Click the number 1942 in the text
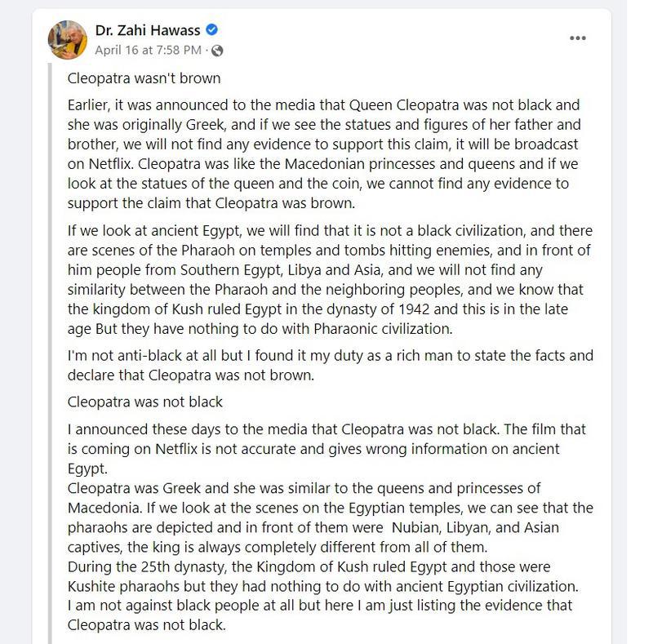 coord(414,309)
